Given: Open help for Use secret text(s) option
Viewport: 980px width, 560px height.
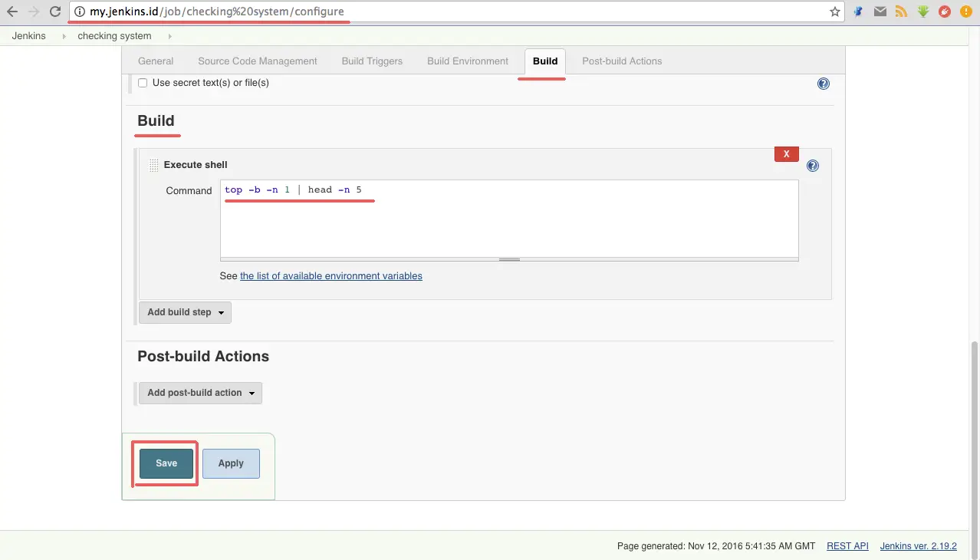Looking at the screenshot, I should (824, 84).
